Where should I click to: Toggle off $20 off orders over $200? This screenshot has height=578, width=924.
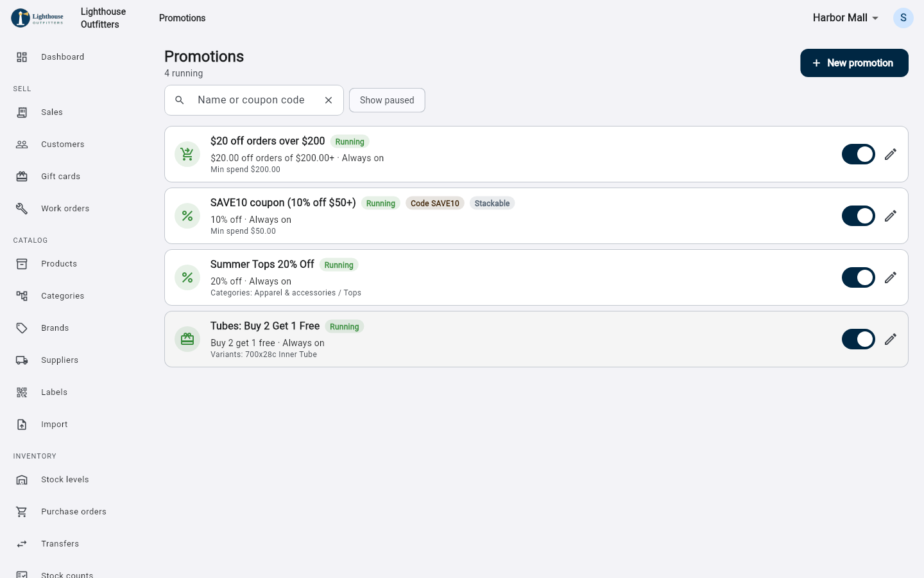pyautogui.click(x=859, y=154)
